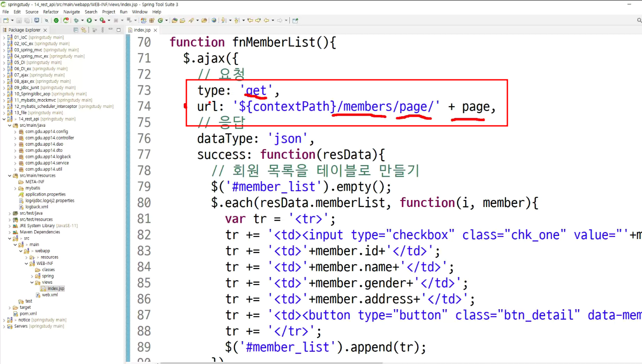Click Collapse All in Package Explorer

76,30
